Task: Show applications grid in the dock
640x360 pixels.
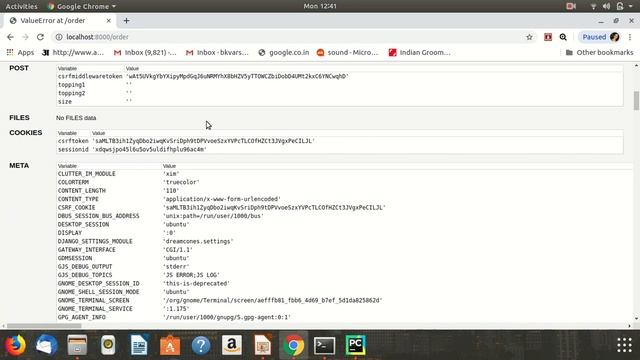Action: 624,345
